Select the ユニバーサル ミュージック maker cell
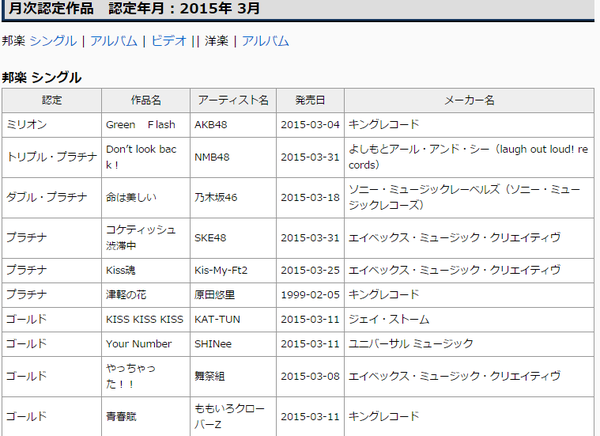The width and height of the screenshot is (600, 436). point(469,344)
